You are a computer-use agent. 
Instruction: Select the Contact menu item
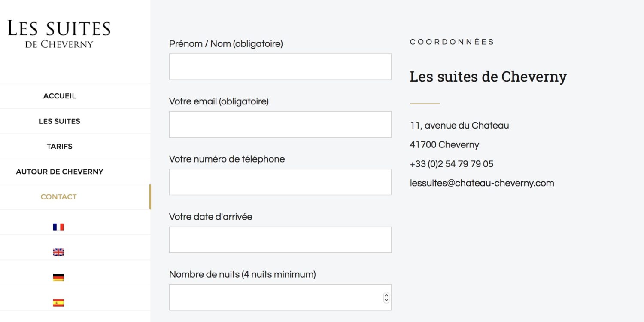pos(59,197)
